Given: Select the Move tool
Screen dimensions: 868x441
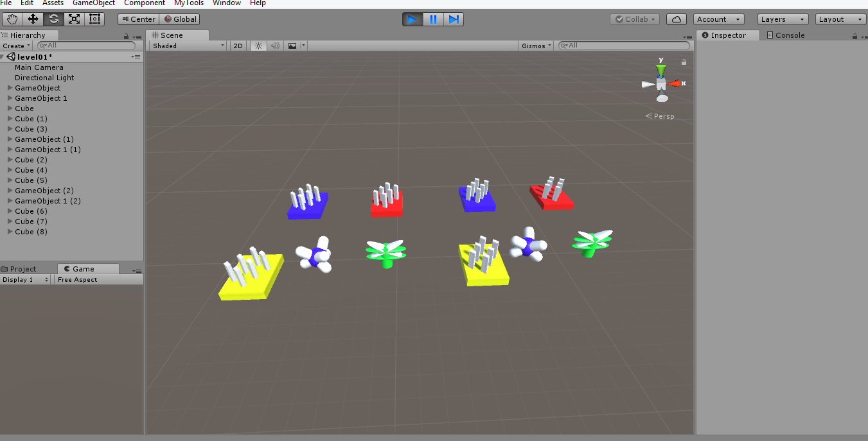Looking at the screenshot, I should [33, 19].
